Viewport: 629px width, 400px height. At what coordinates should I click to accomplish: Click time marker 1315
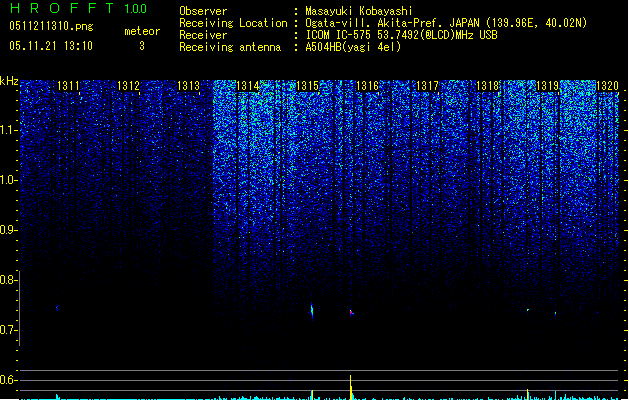point(307,86)
